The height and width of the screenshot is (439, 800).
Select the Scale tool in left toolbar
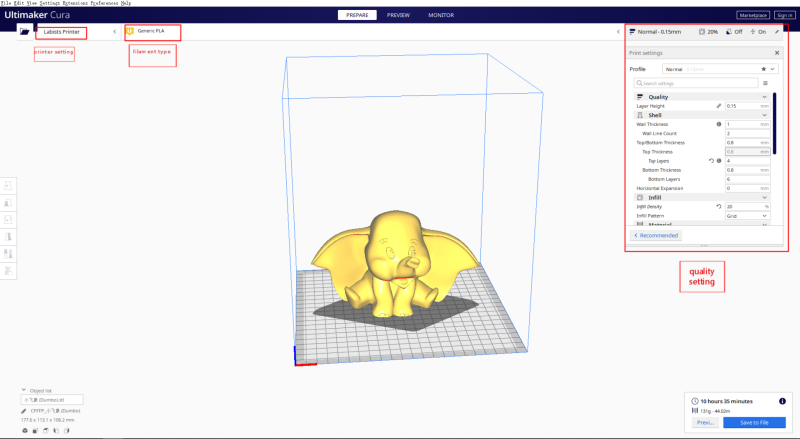click(8, 203)
